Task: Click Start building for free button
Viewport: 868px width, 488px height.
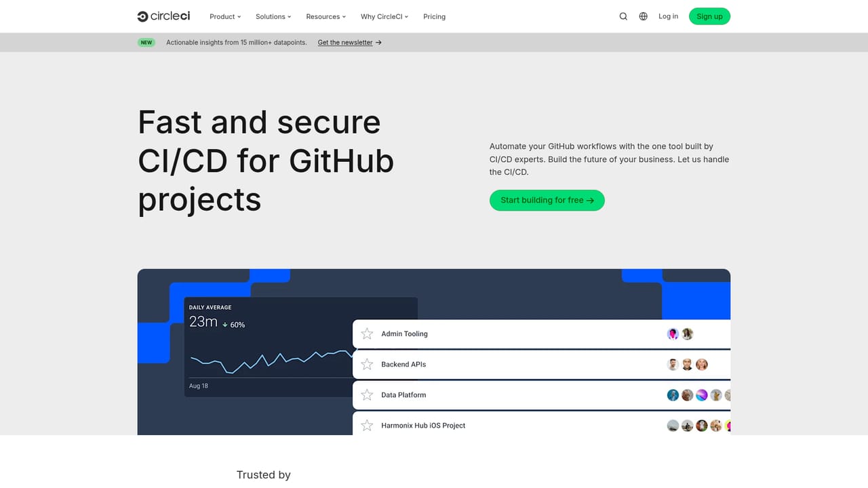Action: click(x=547, y=200)
